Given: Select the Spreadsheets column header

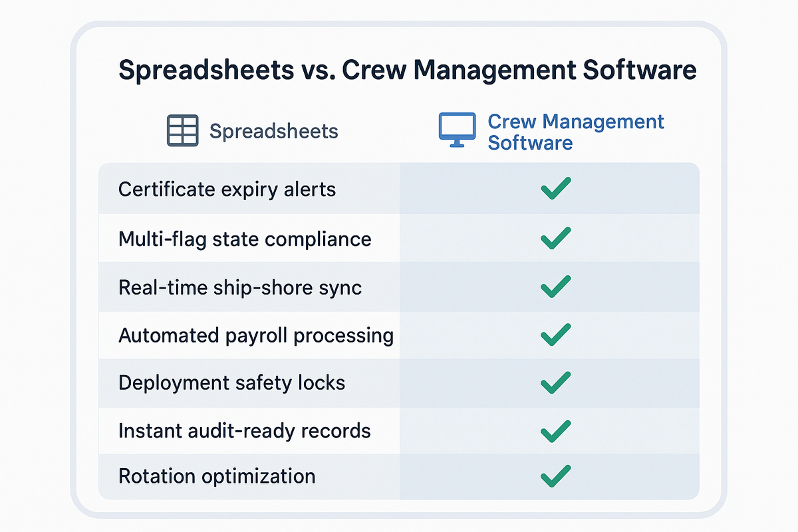Looking at the screenshot, I should click(274, 131).
